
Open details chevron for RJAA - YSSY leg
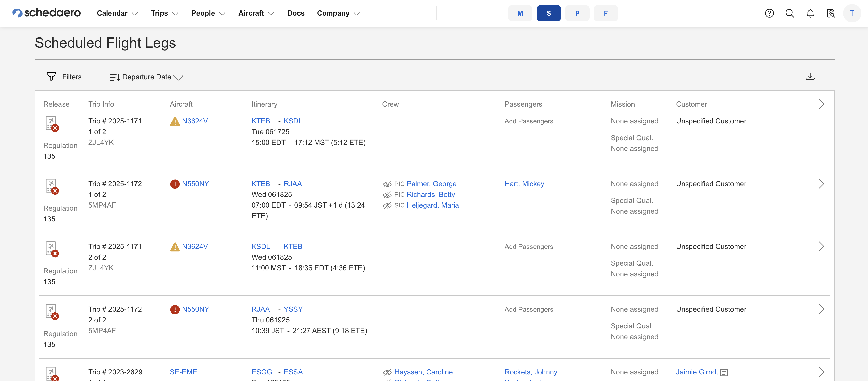[x=821, y=309]
